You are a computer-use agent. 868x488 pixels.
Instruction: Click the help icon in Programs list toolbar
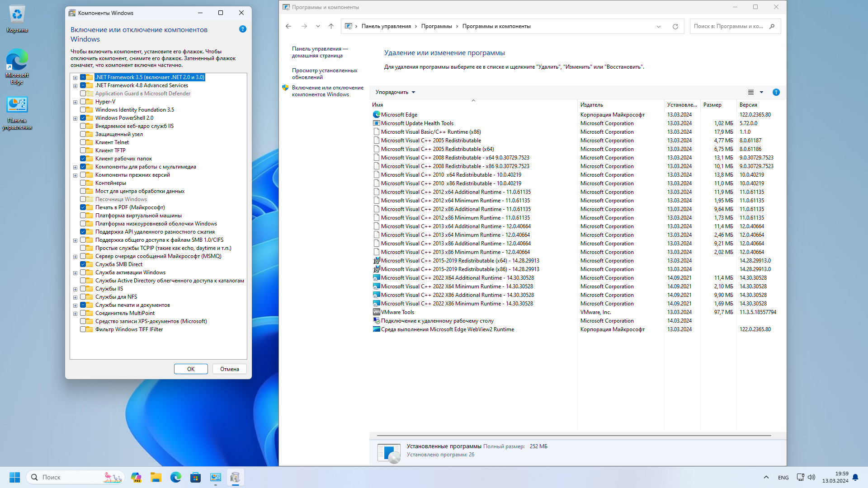pos(776,92)
